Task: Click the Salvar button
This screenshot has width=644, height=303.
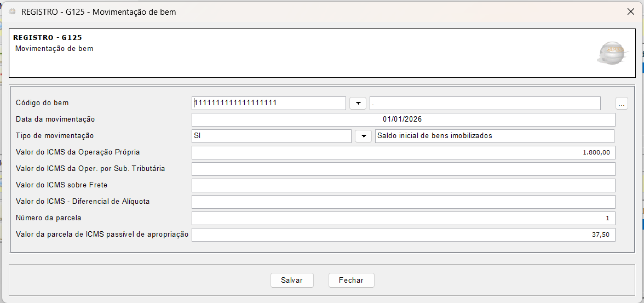Action: (x=292, y=281)
